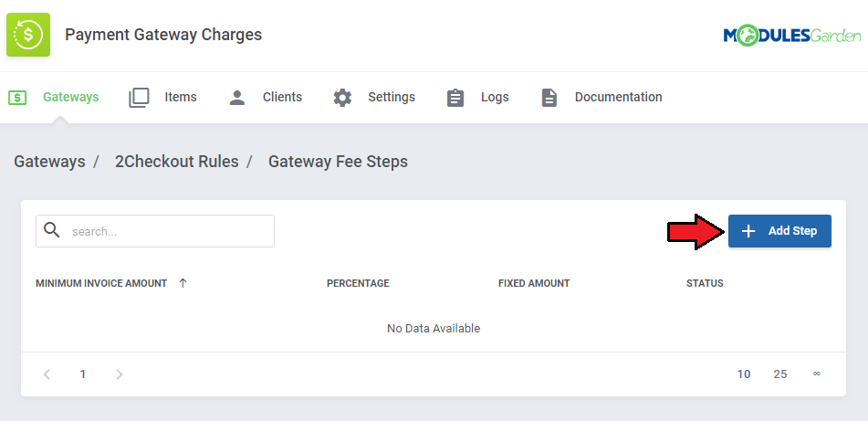Show 25 entries per page

click(x=780, y=374)
